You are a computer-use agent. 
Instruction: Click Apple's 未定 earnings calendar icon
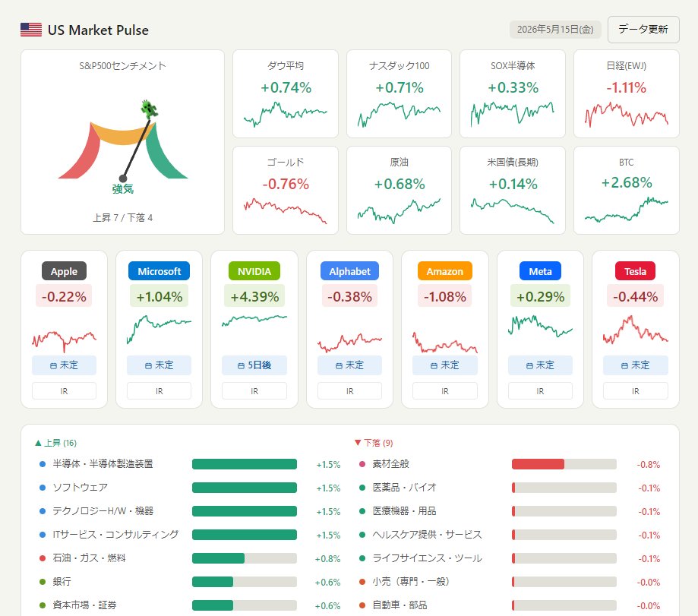click(53, 366)
